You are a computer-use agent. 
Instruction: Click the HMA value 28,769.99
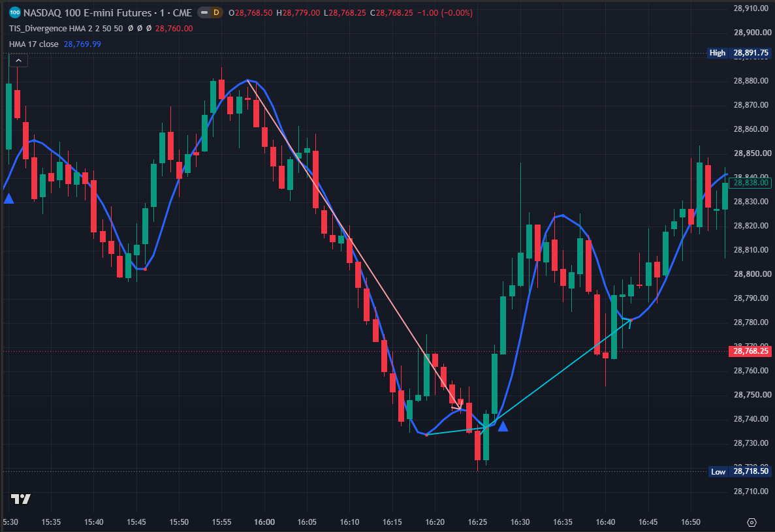(x=82, y=44)
